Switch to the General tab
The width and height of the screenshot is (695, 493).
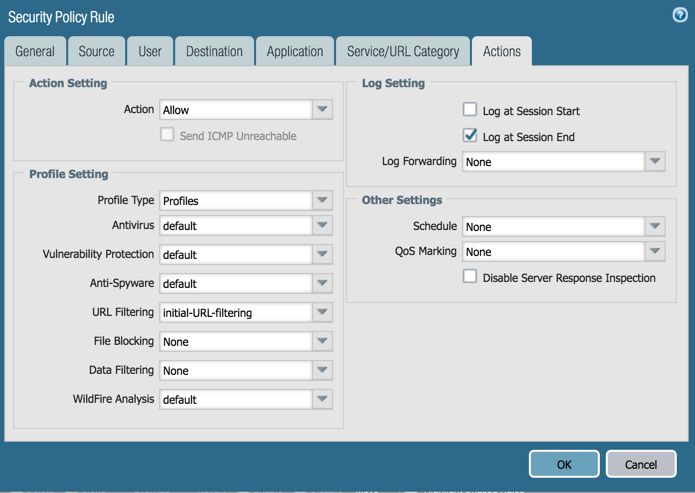coord(35,51)
